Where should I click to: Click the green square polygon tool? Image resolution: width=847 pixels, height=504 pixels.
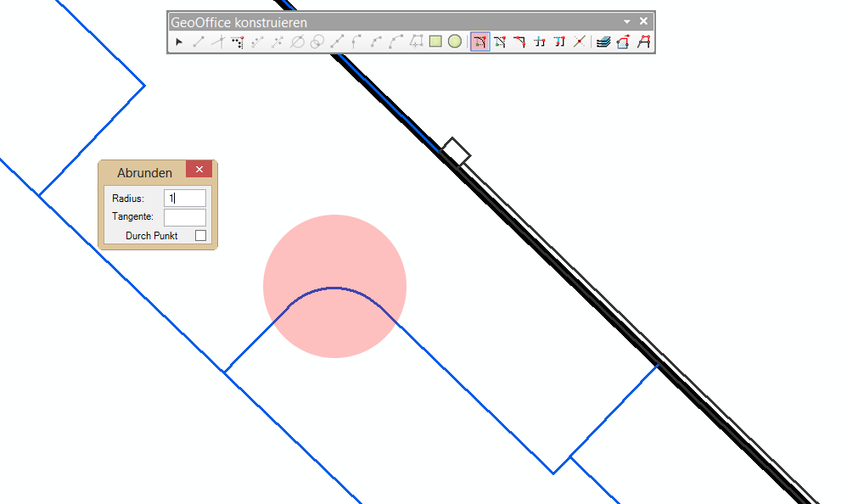435,42
